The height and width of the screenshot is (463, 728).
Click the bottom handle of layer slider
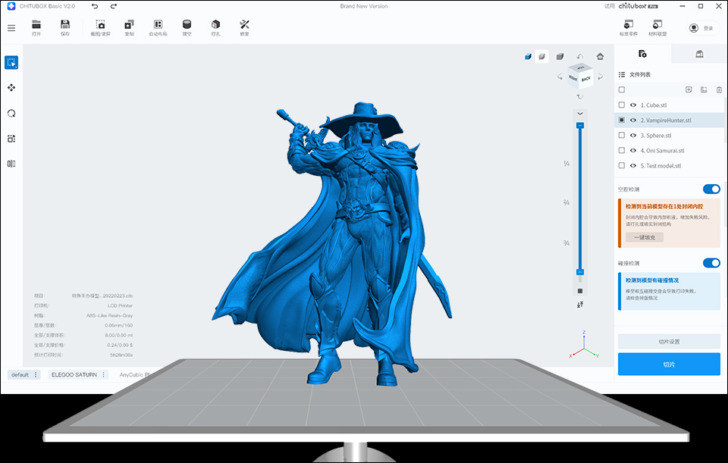(580, 272)
